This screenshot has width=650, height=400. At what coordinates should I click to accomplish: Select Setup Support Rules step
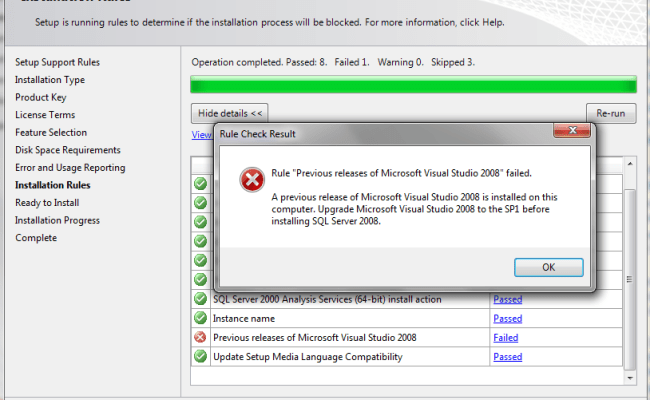click(x=57, y=62)
